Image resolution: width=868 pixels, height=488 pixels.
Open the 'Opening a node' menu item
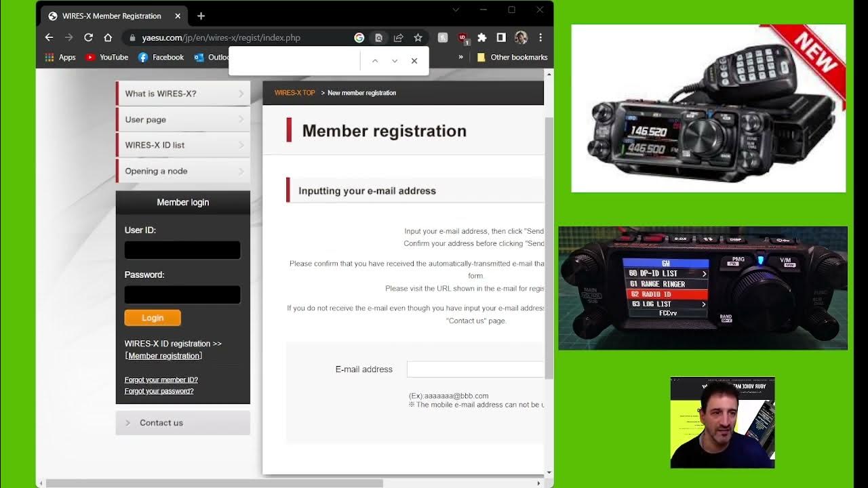(x=183, y=171)
